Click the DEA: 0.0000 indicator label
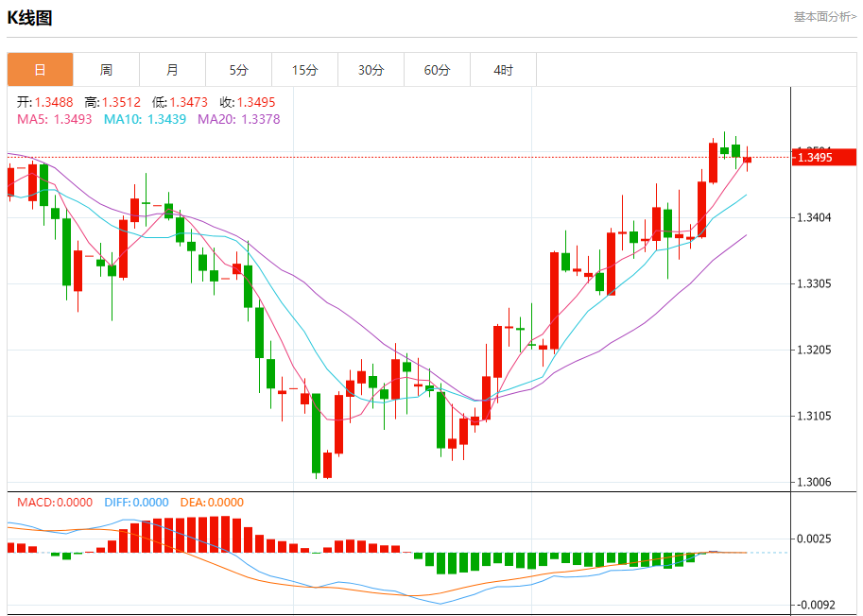Screen dimensions: 863x616 click(211, 503)
